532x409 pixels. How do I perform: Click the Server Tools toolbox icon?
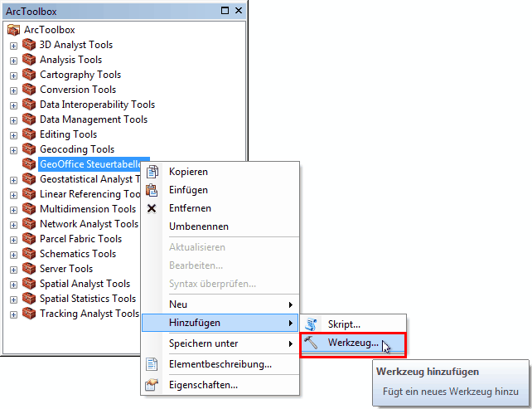point(30,269)
